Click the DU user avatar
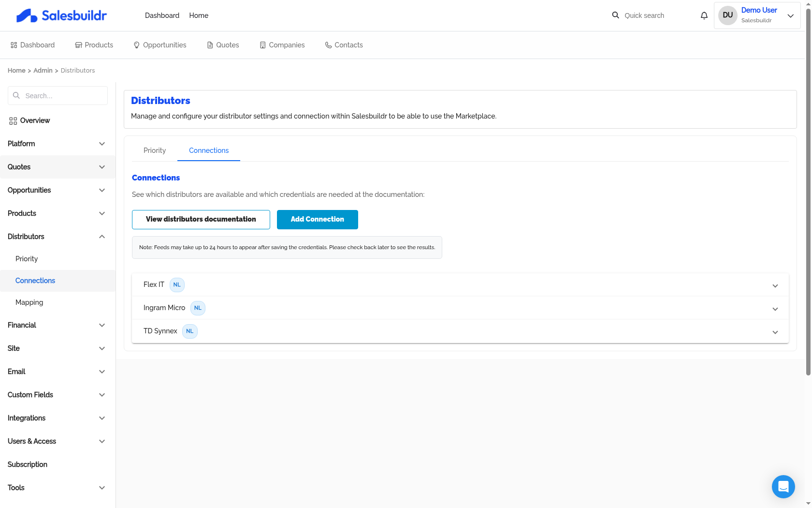The image size is (812, 508). pos(727,15)
